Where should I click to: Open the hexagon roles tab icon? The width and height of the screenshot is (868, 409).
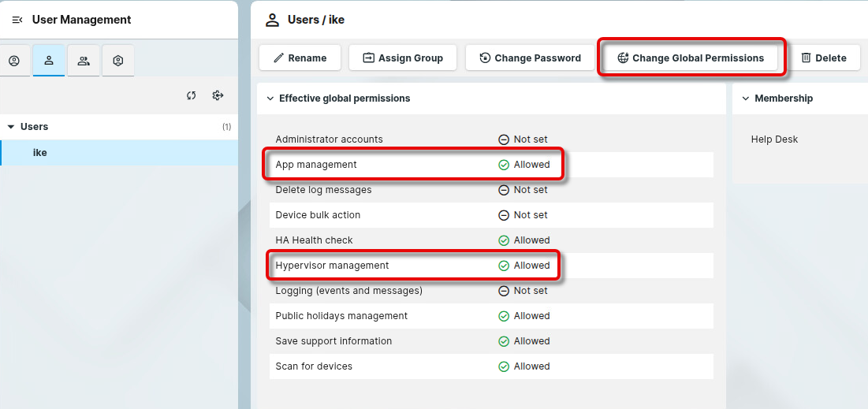pos(118,61)
